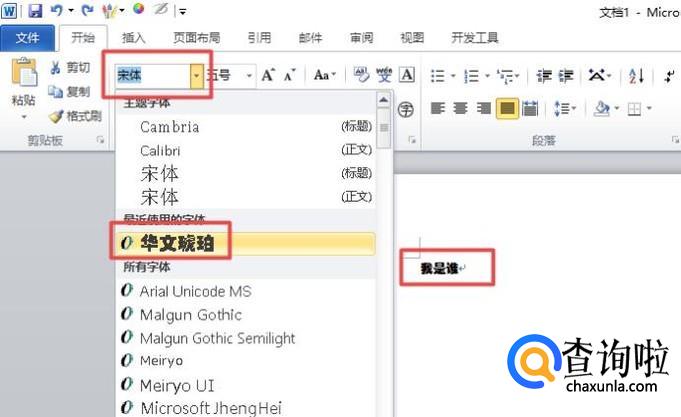Select Cambria (标题) font
The height and width of the screenshot is (417, 681).
tap(246, 127)
